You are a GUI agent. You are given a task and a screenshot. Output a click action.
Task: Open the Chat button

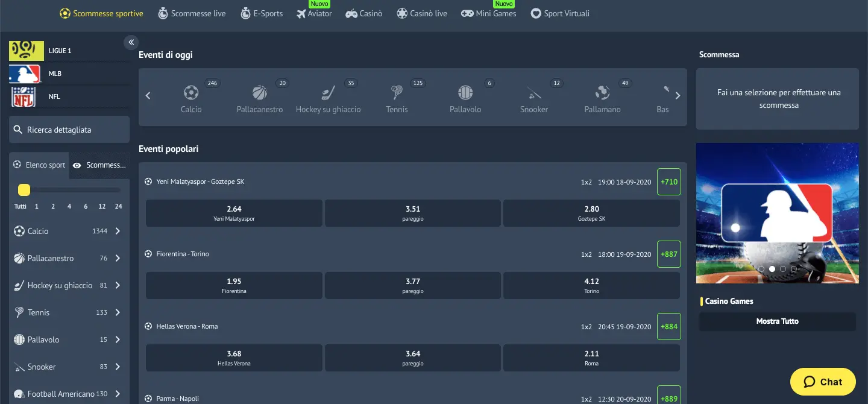[823, 382]
